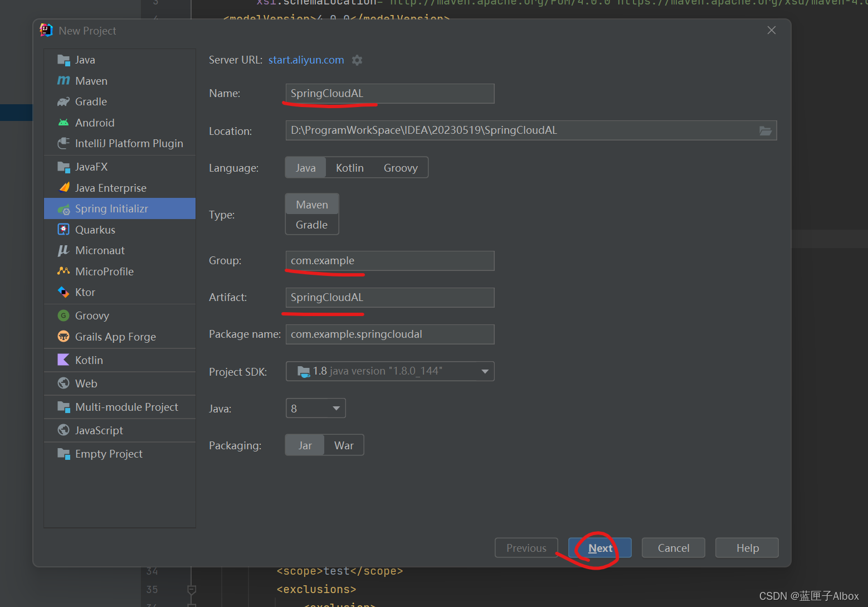Click the Name input field
The height and width of the screenshot is (607, 868).
tap(390, 94)
